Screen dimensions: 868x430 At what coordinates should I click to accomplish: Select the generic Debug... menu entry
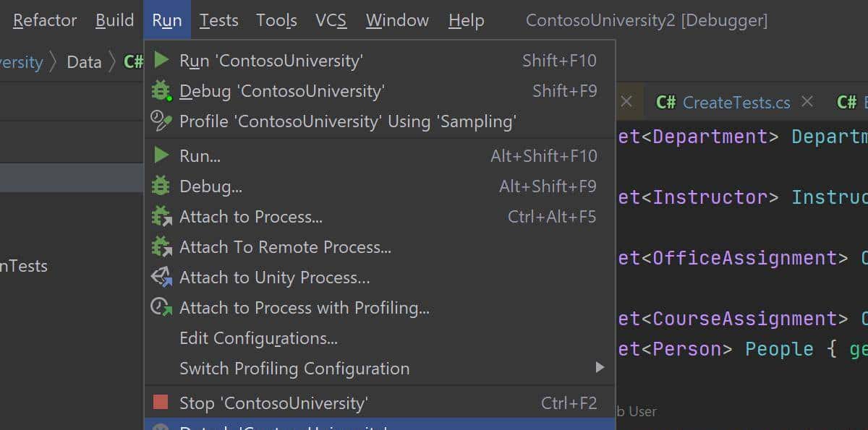[210, 186]
